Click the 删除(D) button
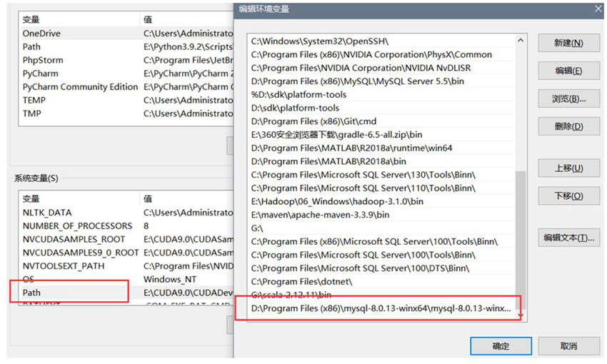Screen dimensions: 607x364 coord(568,126)
